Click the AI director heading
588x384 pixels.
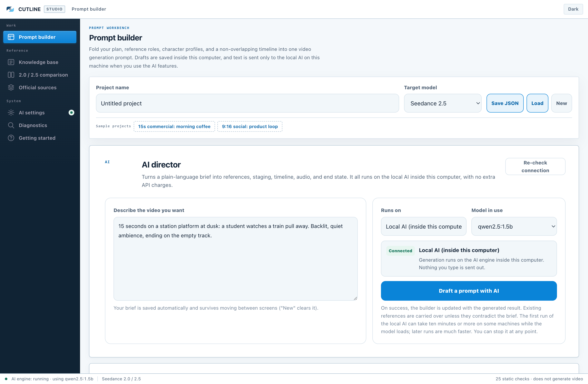click(161, 165)
